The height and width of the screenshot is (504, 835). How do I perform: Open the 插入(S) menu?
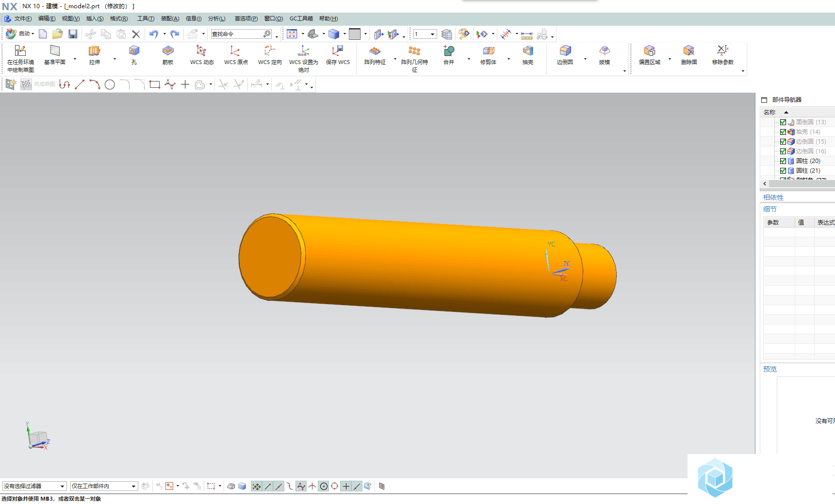click(x=95, y=18)
